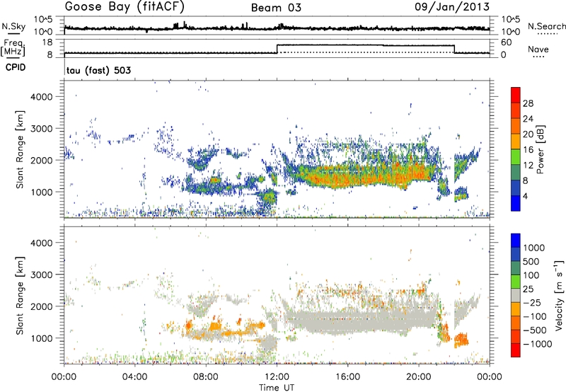Click the "4000" tick label on power panel
Viewport: 566px width, 392px height.
tap(41, 97)
